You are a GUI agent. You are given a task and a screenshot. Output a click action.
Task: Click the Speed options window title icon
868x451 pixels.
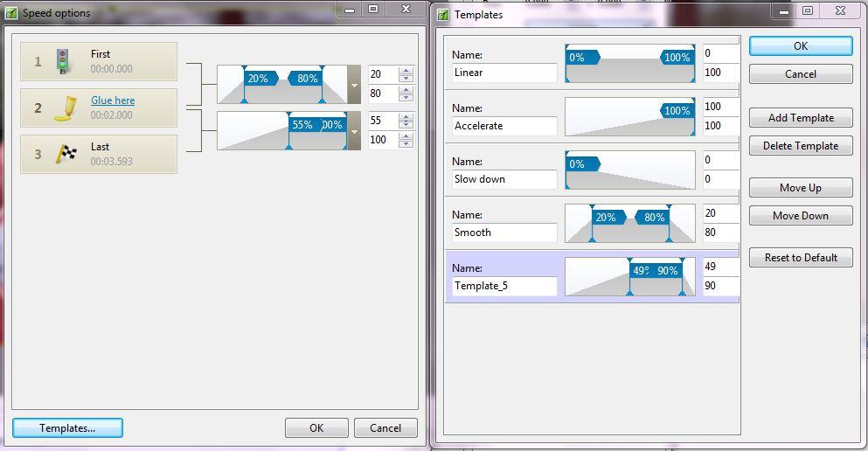point(11,13)
